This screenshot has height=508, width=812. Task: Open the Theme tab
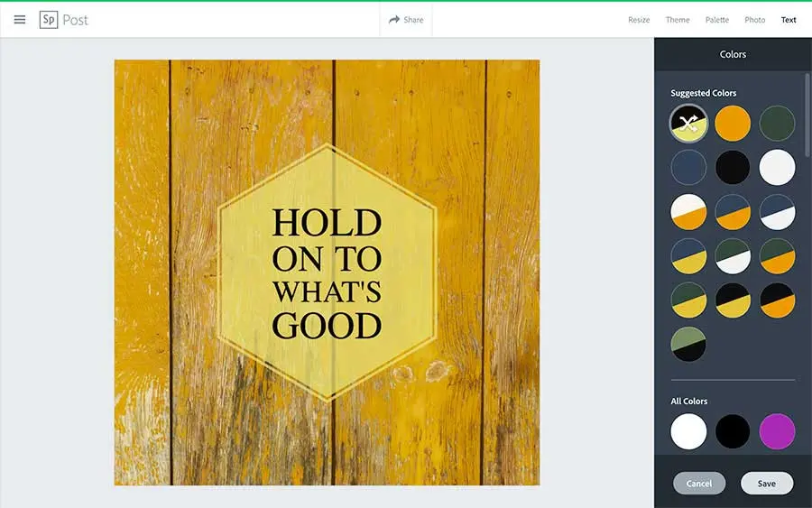point(678,20)
